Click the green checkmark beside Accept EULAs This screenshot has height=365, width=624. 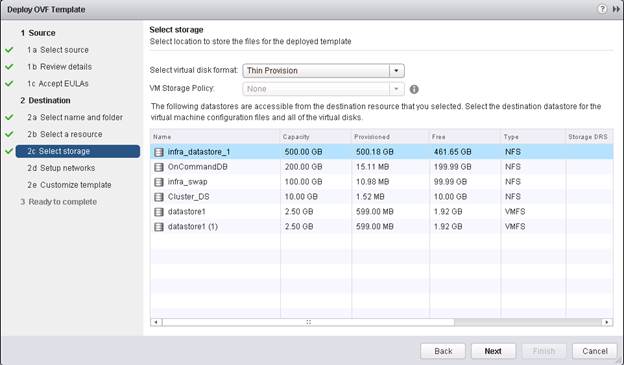coord(9,84)
